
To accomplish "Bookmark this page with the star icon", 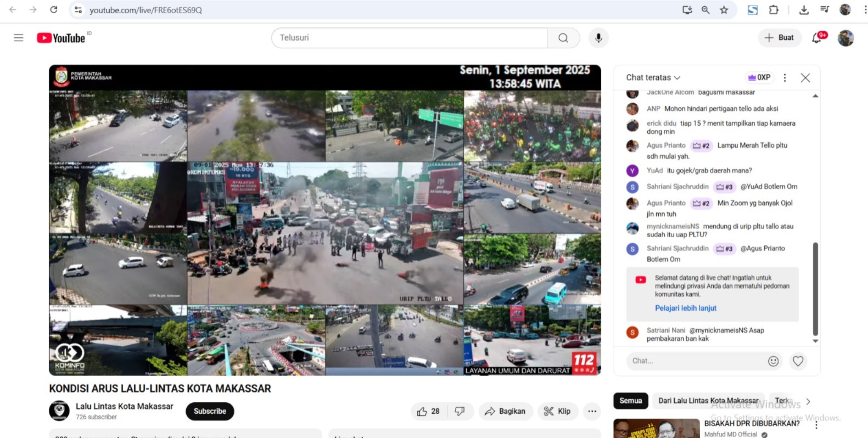I will coord(724,10).
